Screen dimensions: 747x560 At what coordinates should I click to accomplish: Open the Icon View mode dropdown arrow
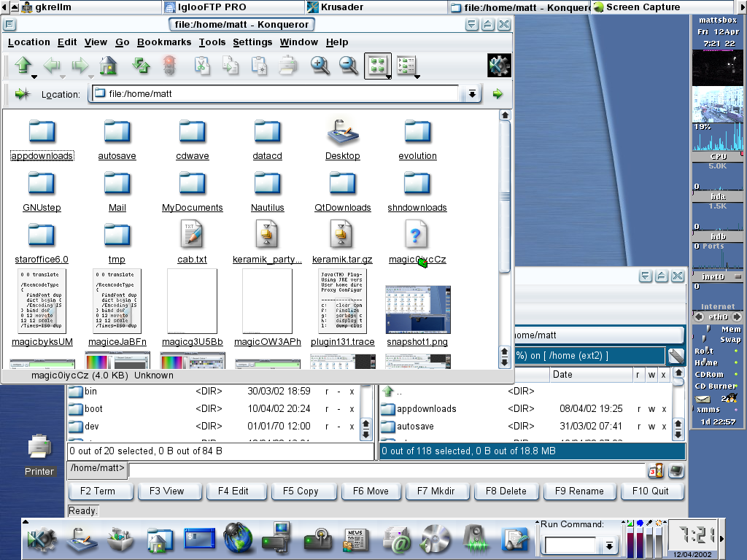(x=389, y=77)
